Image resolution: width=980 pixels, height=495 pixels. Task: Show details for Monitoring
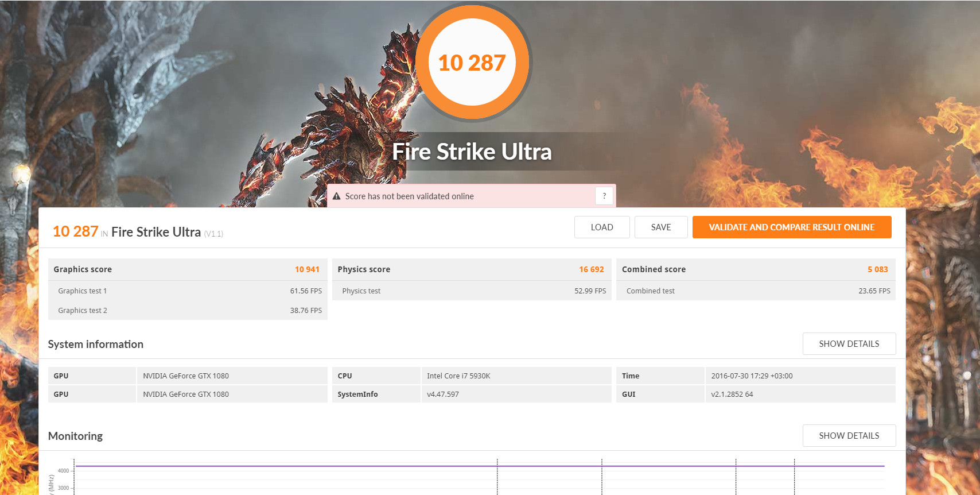(849, 435)
